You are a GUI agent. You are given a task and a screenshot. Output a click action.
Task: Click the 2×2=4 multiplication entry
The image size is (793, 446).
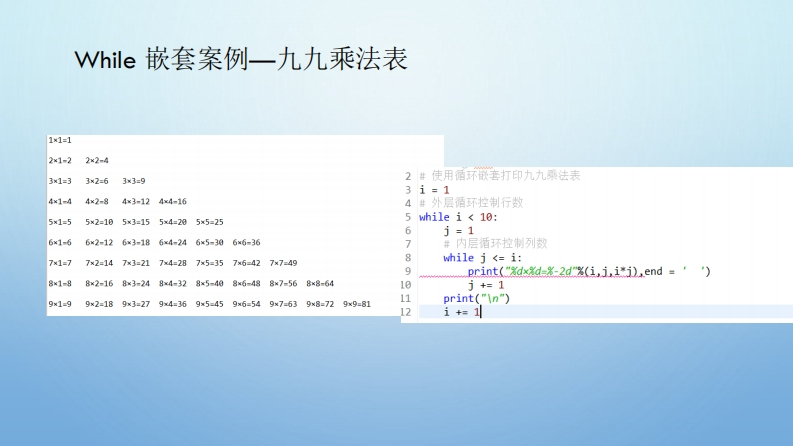click(x=96, y=160)
